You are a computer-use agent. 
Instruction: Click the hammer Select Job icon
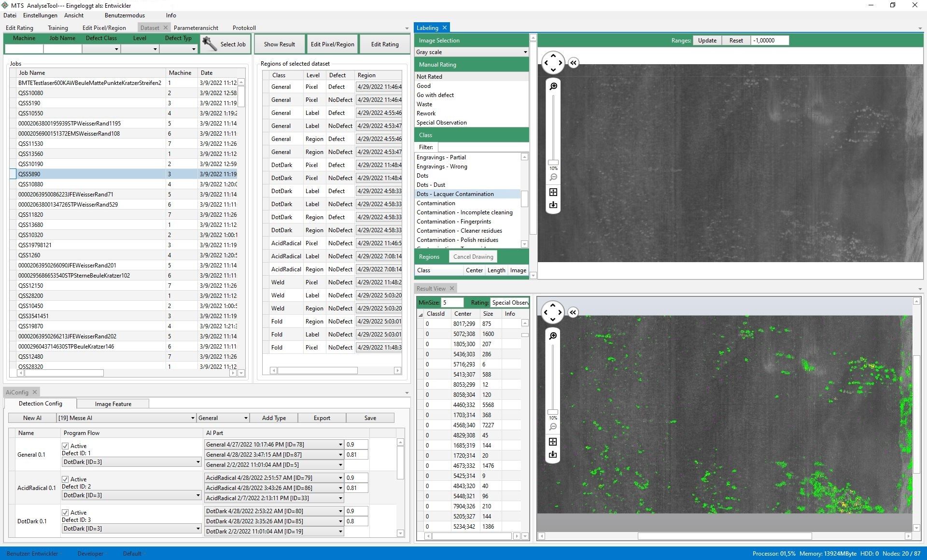pyautogui.click(x=210, y=43)
